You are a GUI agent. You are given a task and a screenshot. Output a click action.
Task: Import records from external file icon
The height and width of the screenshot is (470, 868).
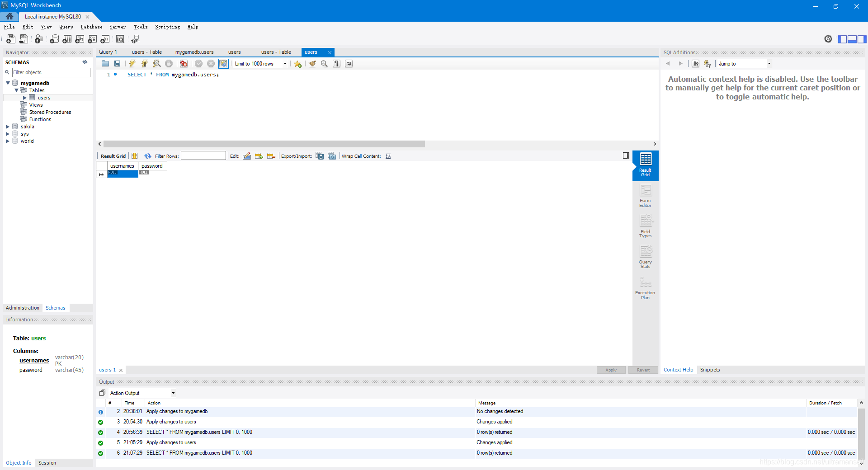tap(332, 156)
